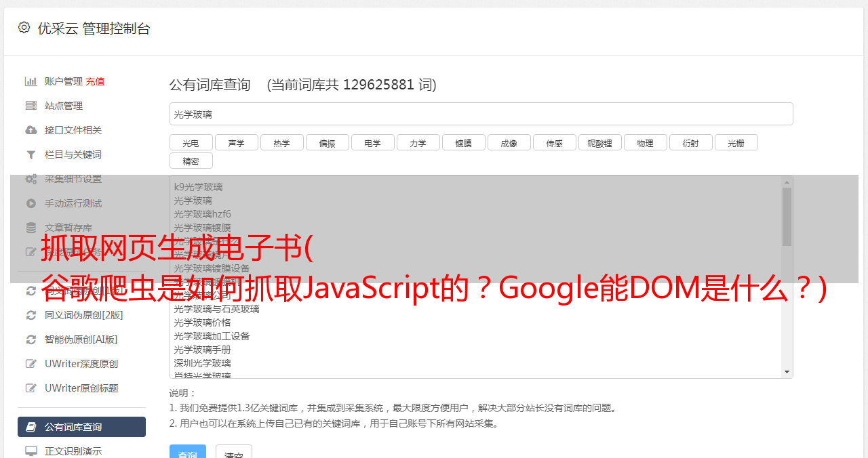Open the UWriter原创标题 sidebar item
The width and height of the screenshot is (868, 458).
tap(81, 388)
